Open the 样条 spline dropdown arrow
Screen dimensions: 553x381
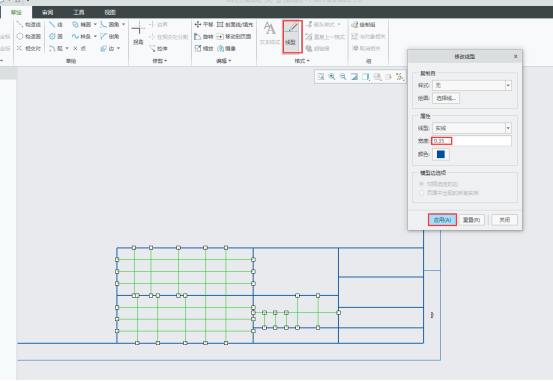(x=95, y=36)
